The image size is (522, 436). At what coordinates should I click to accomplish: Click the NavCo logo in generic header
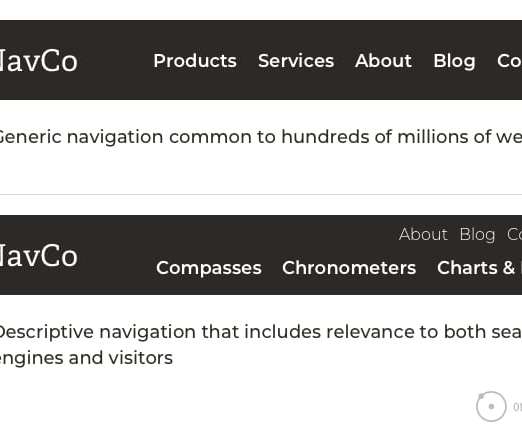(38, 61)
